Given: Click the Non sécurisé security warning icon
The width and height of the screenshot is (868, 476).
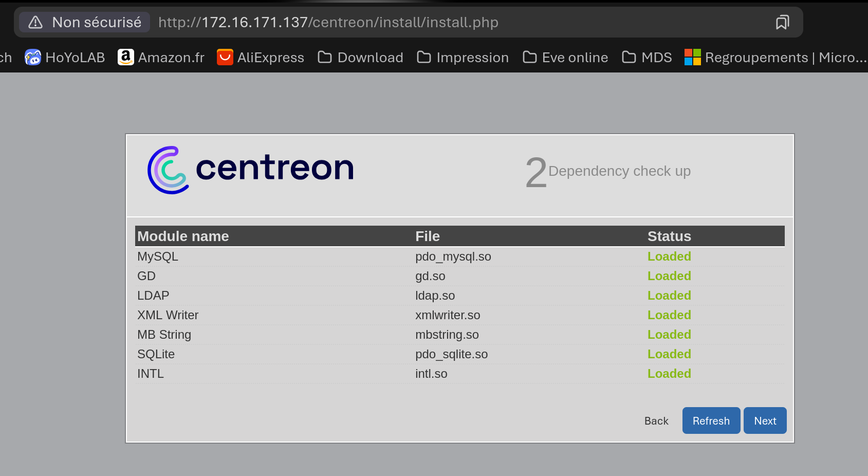Looking at the screenshot, I should (35, 22).
